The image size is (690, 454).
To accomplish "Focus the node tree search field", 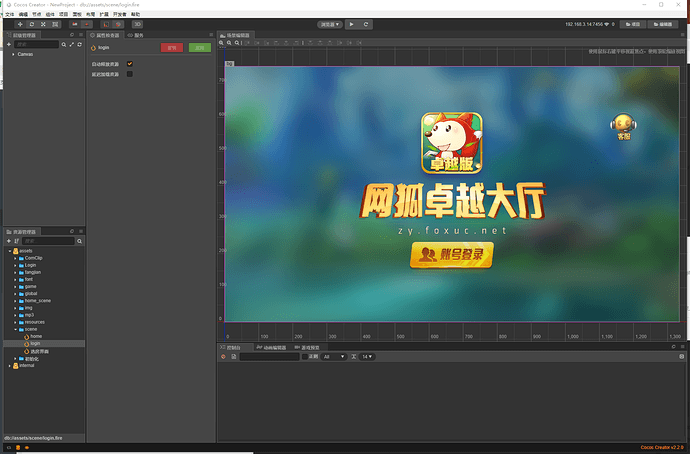I will 37,44.
